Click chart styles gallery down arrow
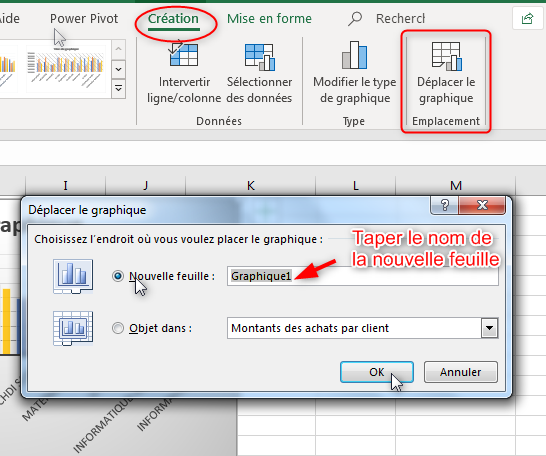 pos(118,69)
